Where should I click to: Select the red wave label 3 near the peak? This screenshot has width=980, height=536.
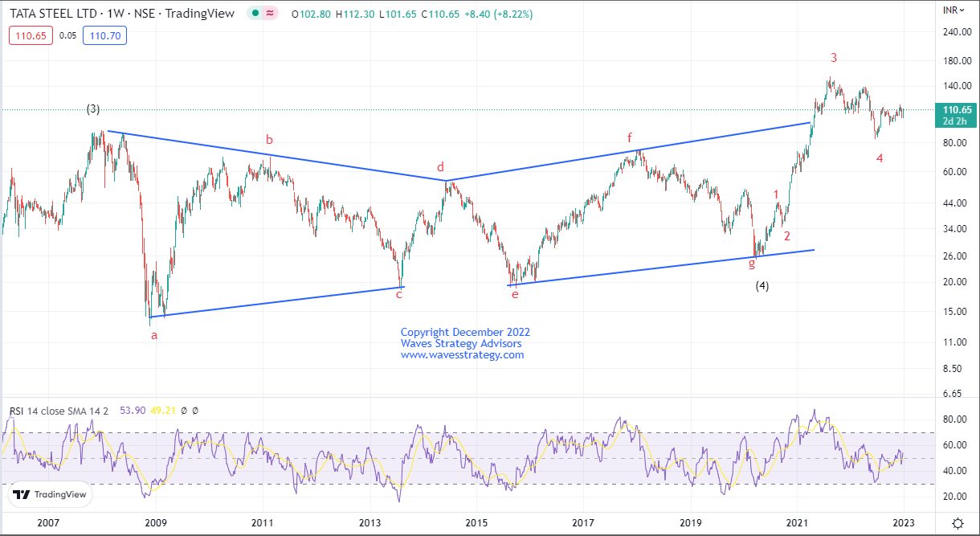click(834, 58)
